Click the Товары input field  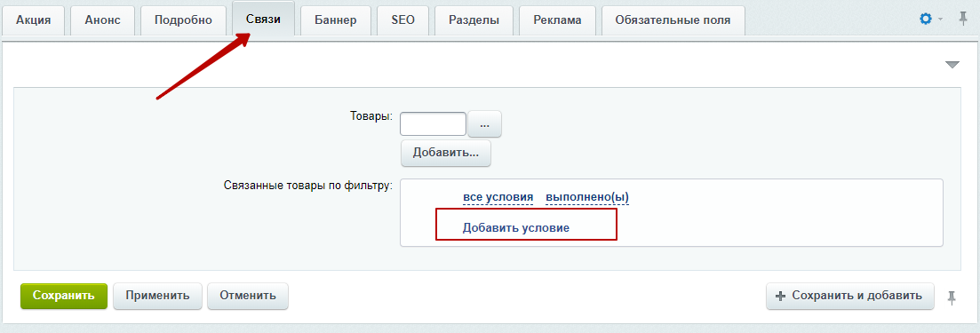pos(433,124)
